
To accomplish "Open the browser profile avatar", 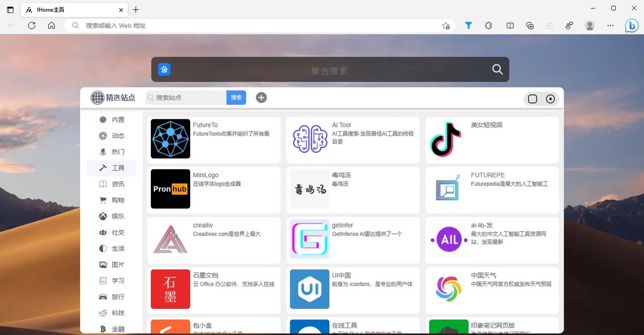I will (590, 25).
